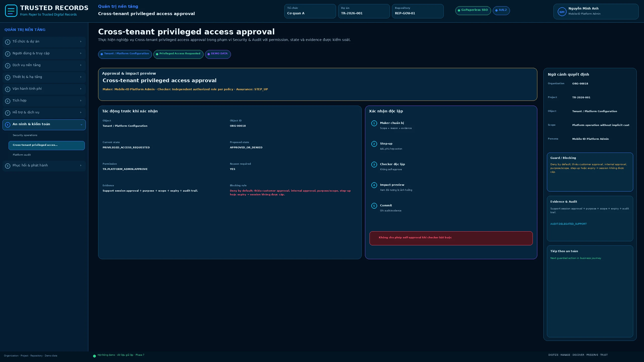Click the Trusted Records logo icon

(x=11, y=11)
